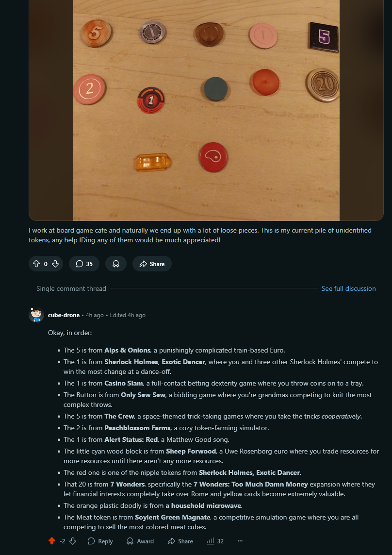Reply to cube-drone's comment
This screenshot has height=555, width=392.
coord(100,541)
